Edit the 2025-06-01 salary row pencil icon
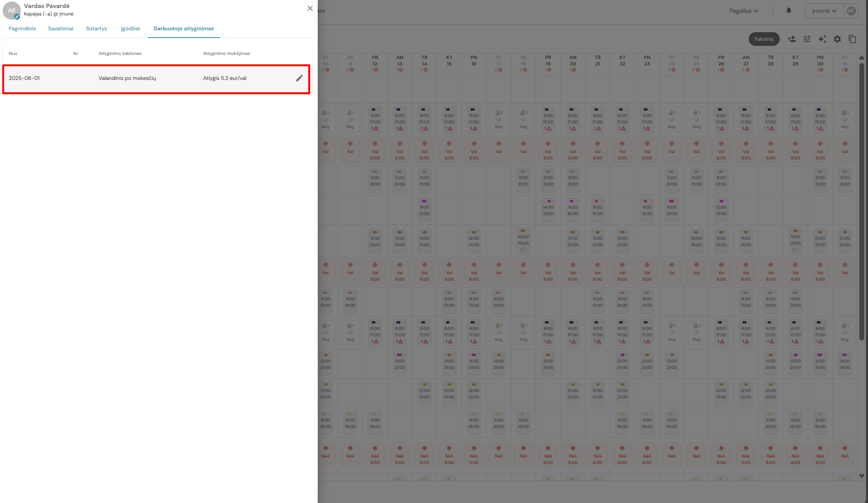 click(299, 78)
